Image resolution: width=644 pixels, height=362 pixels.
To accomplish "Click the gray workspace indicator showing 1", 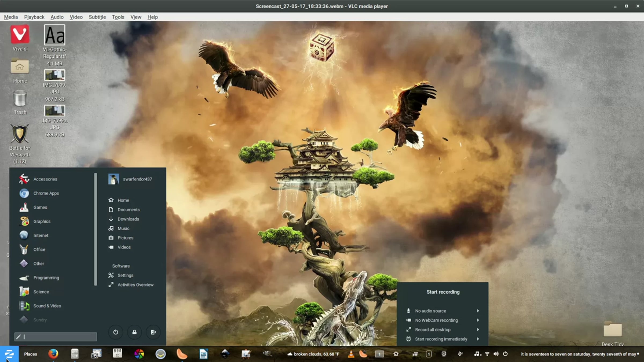I will coord(379,354).
